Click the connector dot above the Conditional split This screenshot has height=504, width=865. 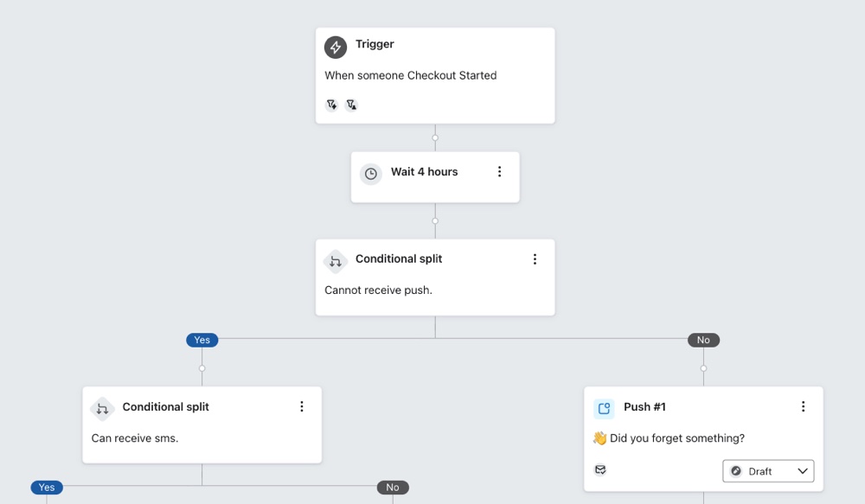[x=435, y=221]
